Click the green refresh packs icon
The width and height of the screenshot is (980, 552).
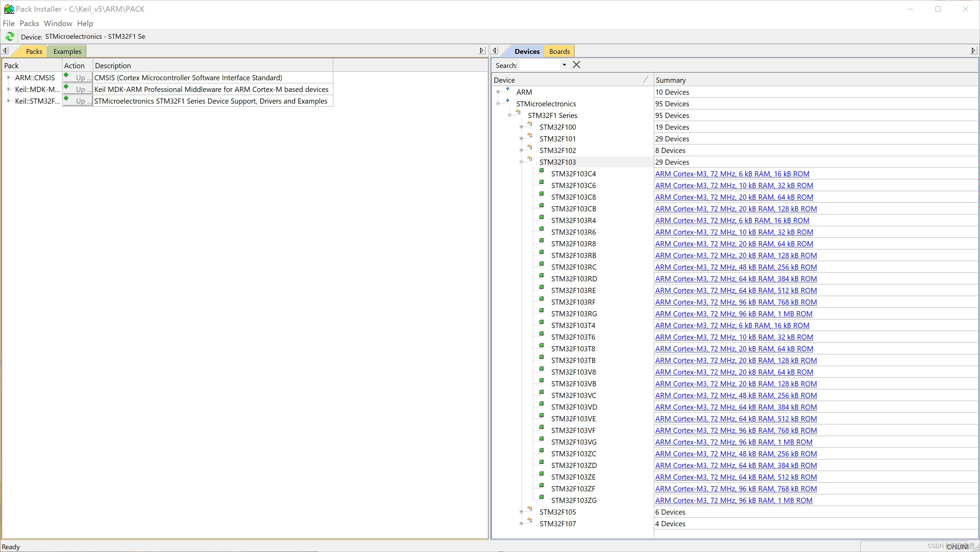pos(10,37)
